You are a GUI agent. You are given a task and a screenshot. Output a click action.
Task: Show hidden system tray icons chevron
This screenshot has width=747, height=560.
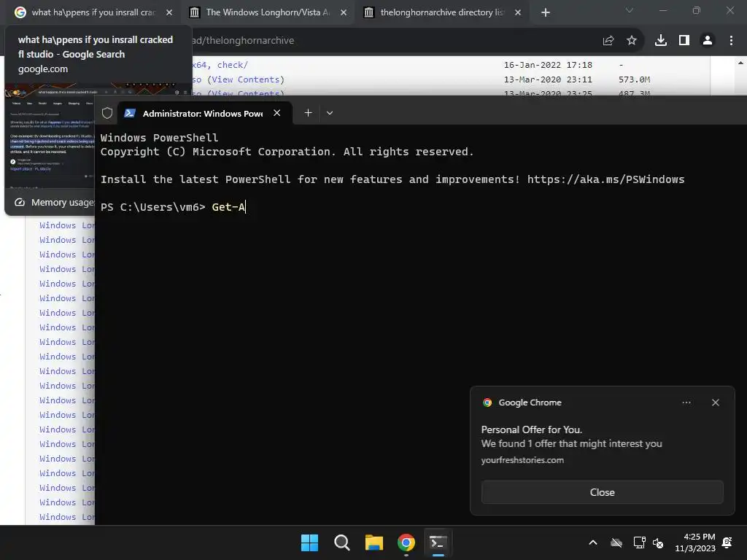pos(593,542)
